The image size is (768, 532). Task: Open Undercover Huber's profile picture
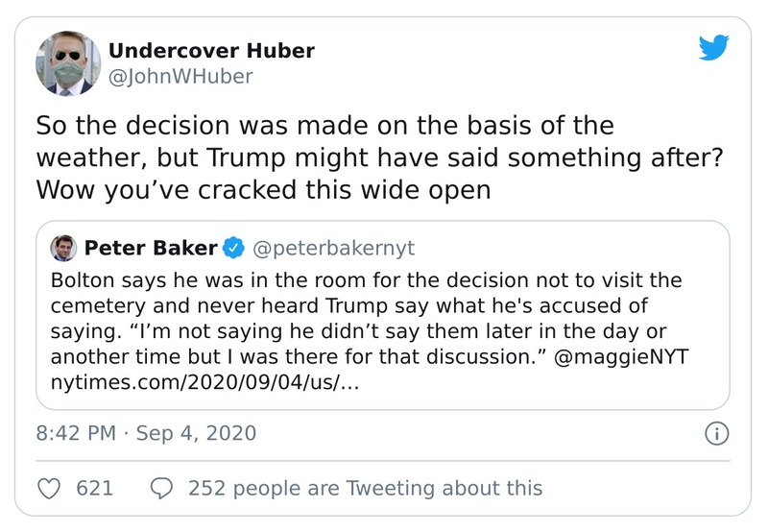(68, 63)
